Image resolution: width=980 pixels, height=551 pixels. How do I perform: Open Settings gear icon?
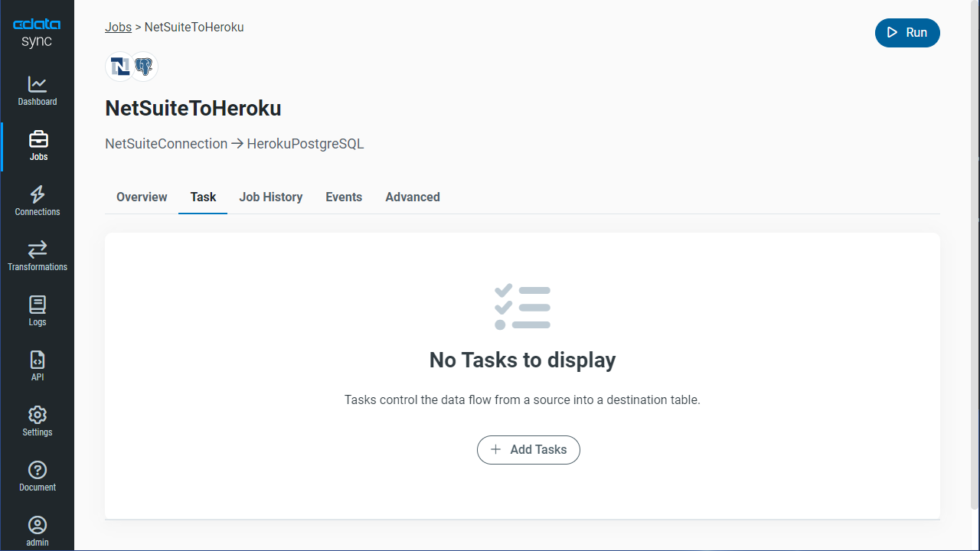click(x=38, y=415)
